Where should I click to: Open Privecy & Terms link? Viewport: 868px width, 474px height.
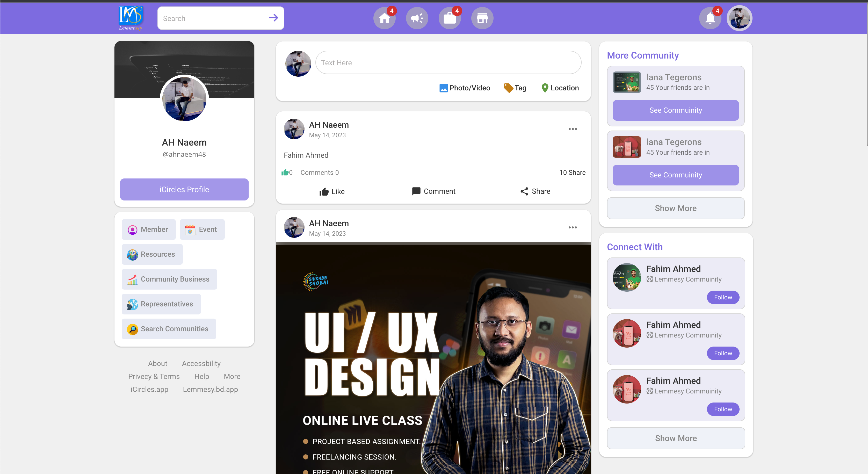(154, 377)
